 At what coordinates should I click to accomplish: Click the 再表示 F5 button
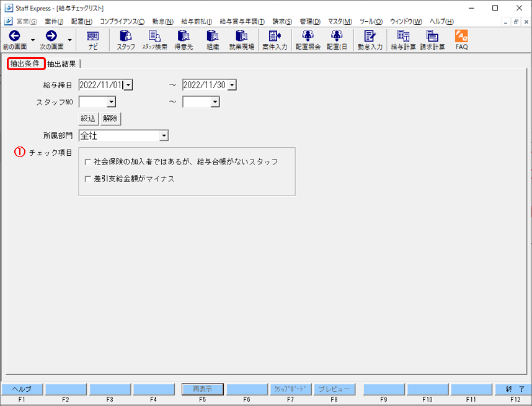click(x=203, y=389)
